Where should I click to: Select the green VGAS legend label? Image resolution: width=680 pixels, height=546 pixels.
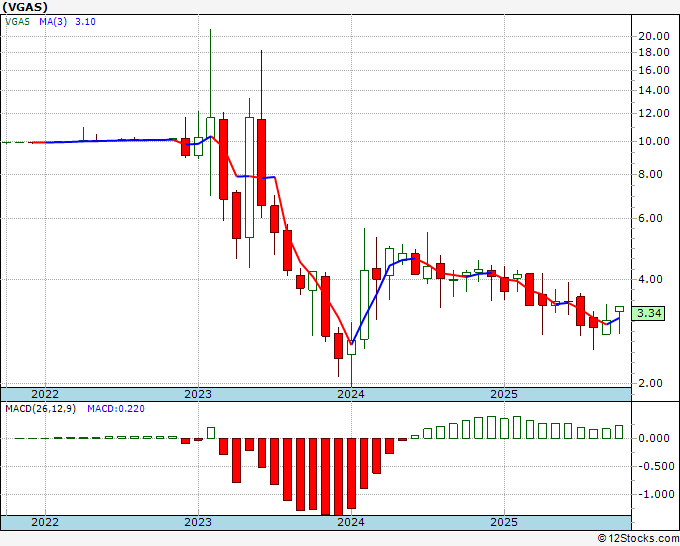coord(17,22)
